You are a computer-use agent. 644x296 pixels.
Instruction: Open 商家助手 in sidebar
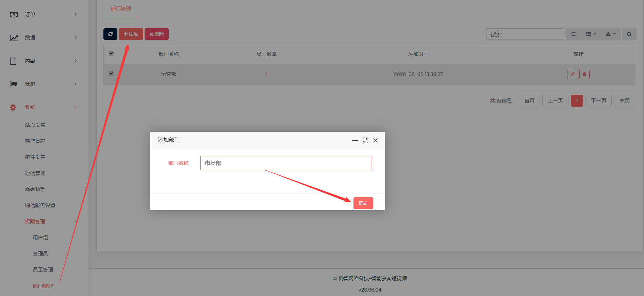coord(35,189)
